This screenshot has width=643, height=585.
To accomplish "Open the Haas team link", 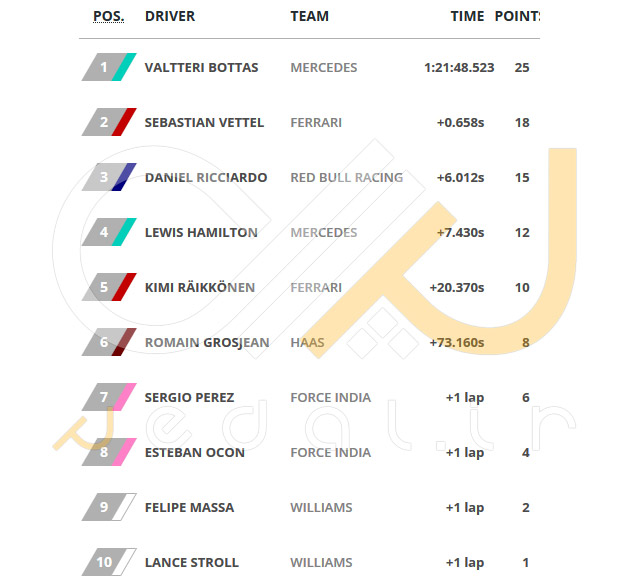I will click(307, 342).
